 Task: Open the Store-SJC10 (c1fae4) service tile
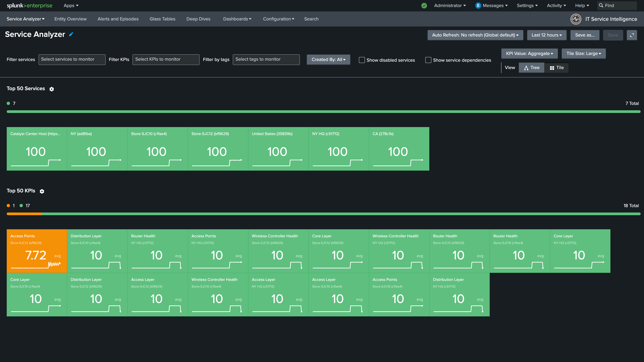point(157,149)
